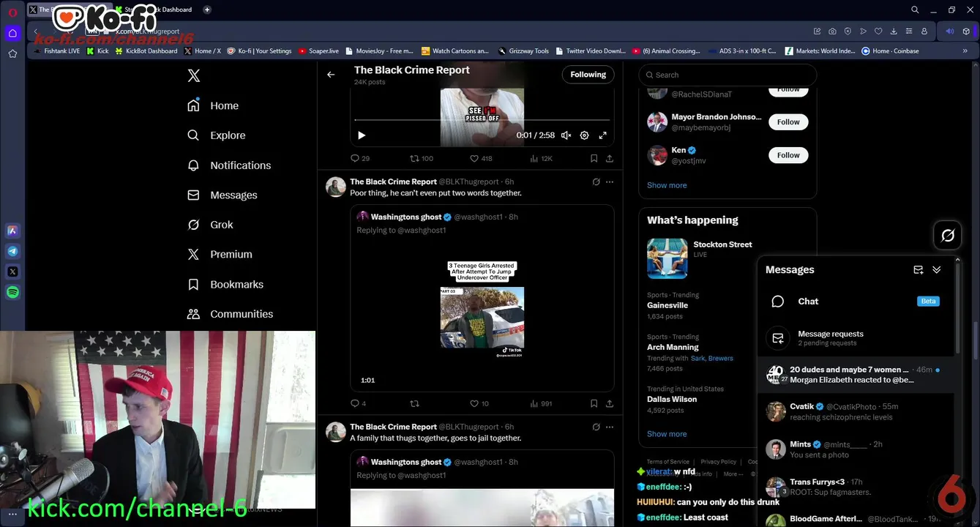Ask Grok about "A family that thugs" post
The image size is (980, 527).
tap(596, 427)
